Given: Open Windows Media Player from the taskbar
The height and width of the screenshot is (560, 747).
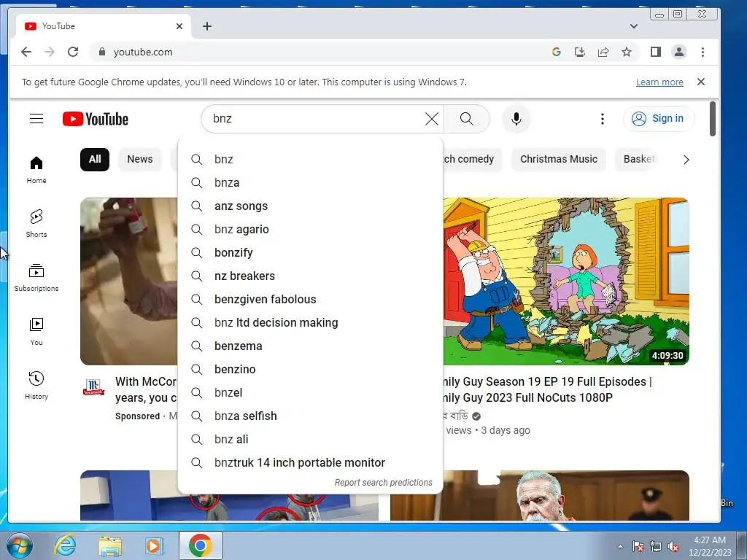Looking at the screenshot, I should click(153, 545).
